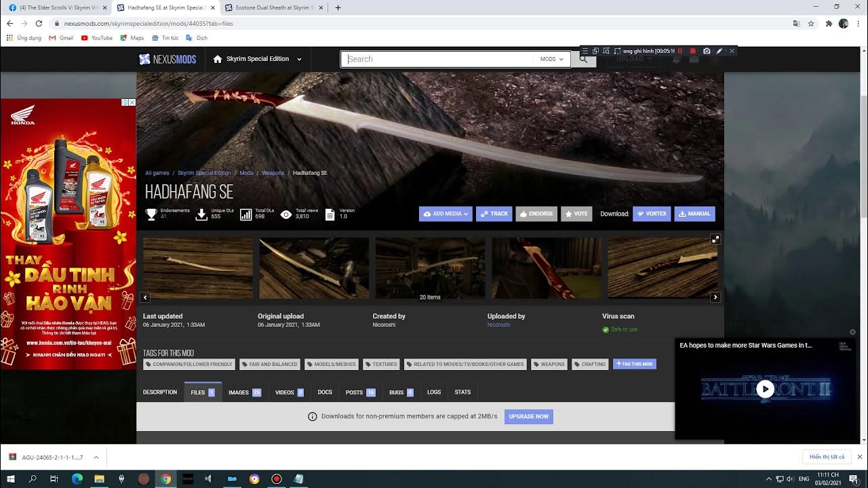Click the CRAFTING tag
The image size is (868, 488).
pos(590,364)
